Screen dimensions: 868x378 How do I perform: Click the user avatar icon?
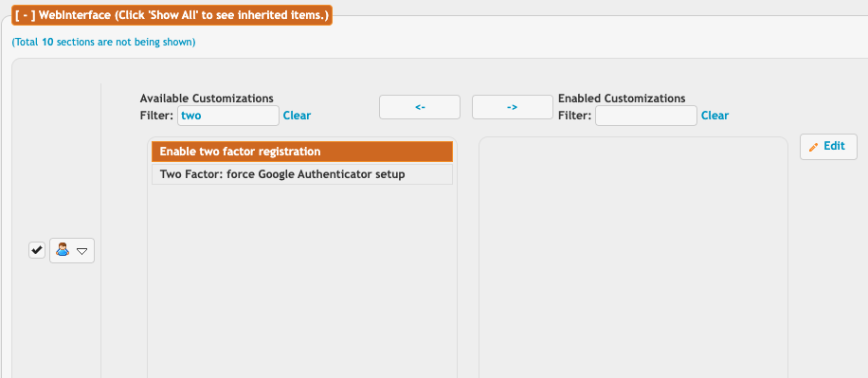62,250
